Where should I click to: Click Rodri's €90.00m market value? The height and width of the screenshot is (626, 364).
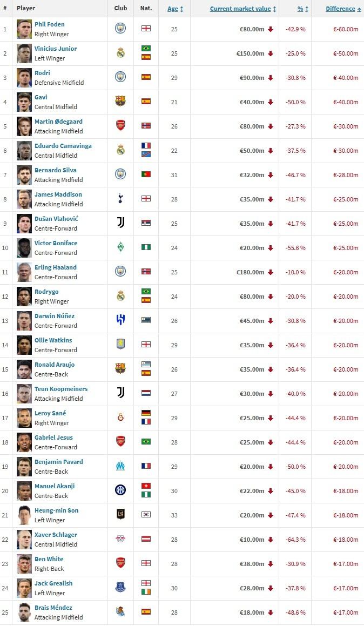[252, 78]
